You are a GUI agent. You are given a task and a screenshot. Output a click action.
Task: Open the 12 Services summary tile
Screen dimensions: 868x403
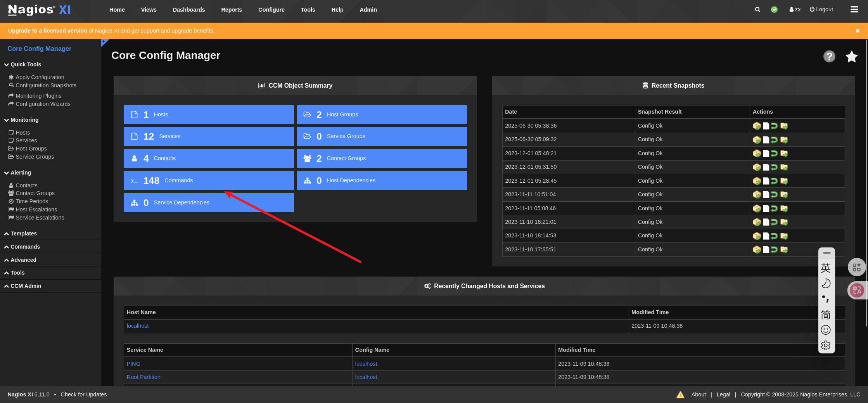point(209,136)
